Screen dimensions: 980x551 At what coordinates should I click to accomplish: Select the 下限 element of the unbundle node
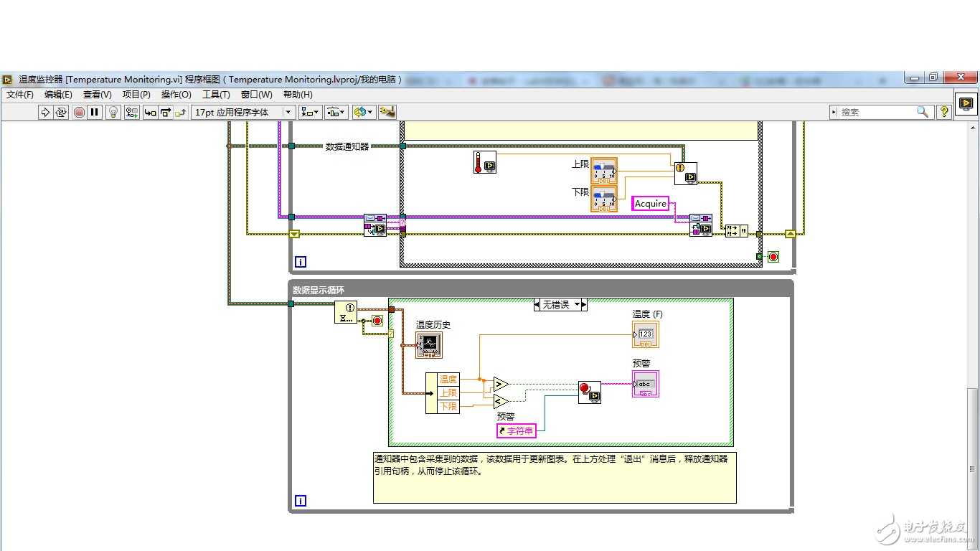448,407
